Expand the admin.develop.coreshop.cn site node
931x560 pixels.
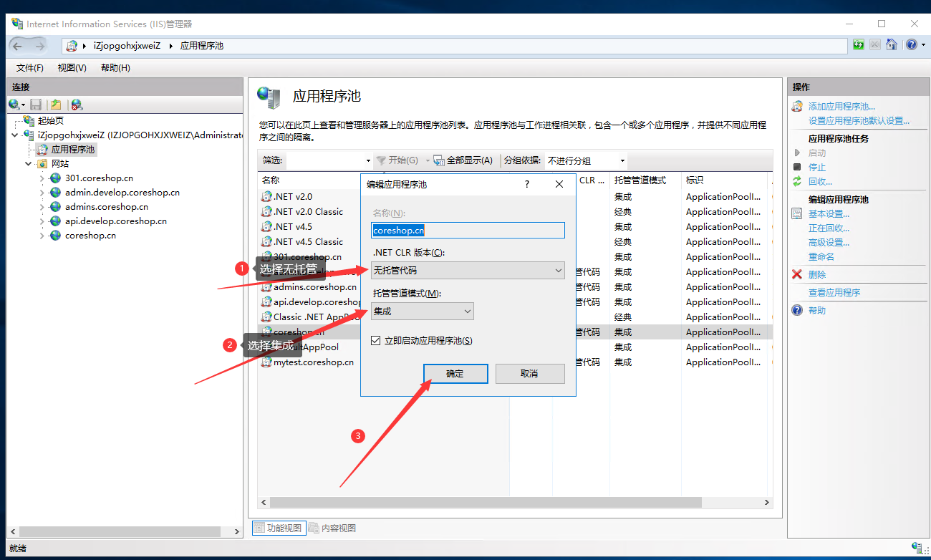tap(42, 193)
